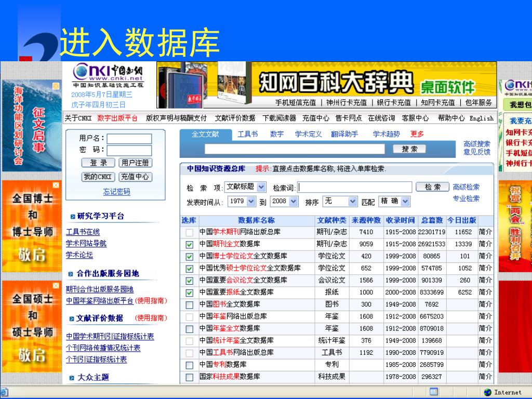
Task: Open the 工具书在线 link
Action: point(83,232)
